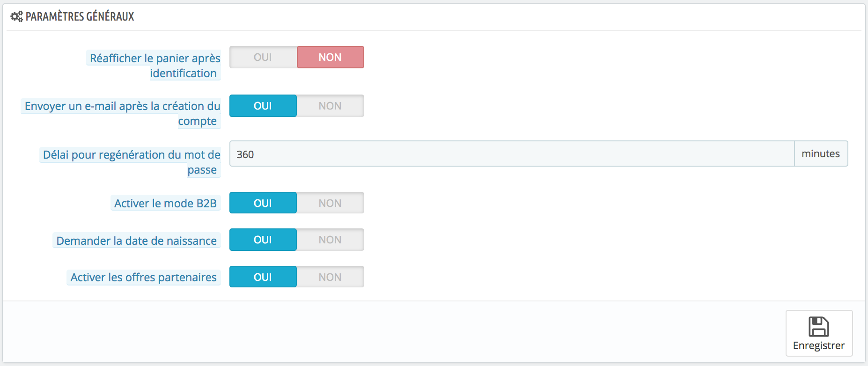Disable e-mail after account creation with NON
Viewport: 868px width, 366px height.
coord(331,106)
